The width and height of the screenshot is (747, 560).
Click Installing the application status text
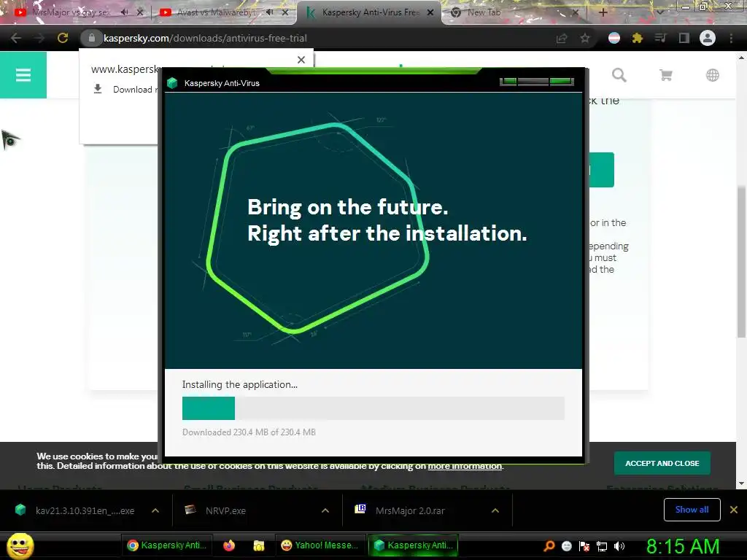[239, 385]
